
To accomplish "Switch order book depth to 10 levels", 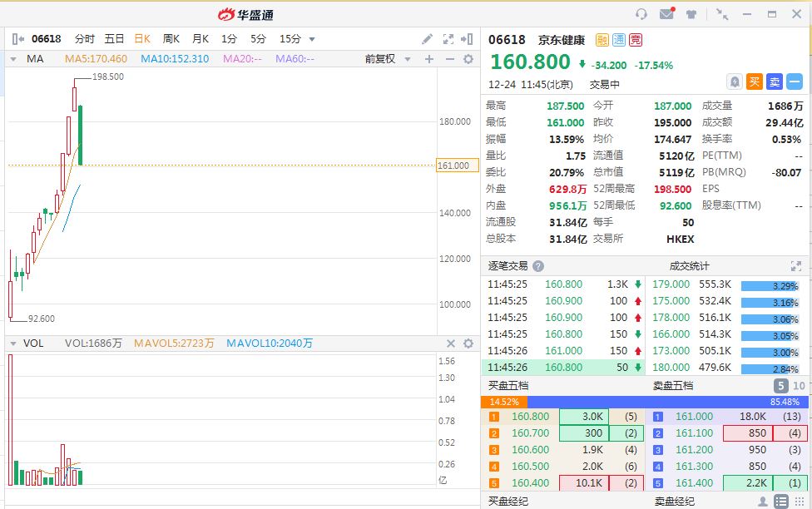I will click(799, 386).
